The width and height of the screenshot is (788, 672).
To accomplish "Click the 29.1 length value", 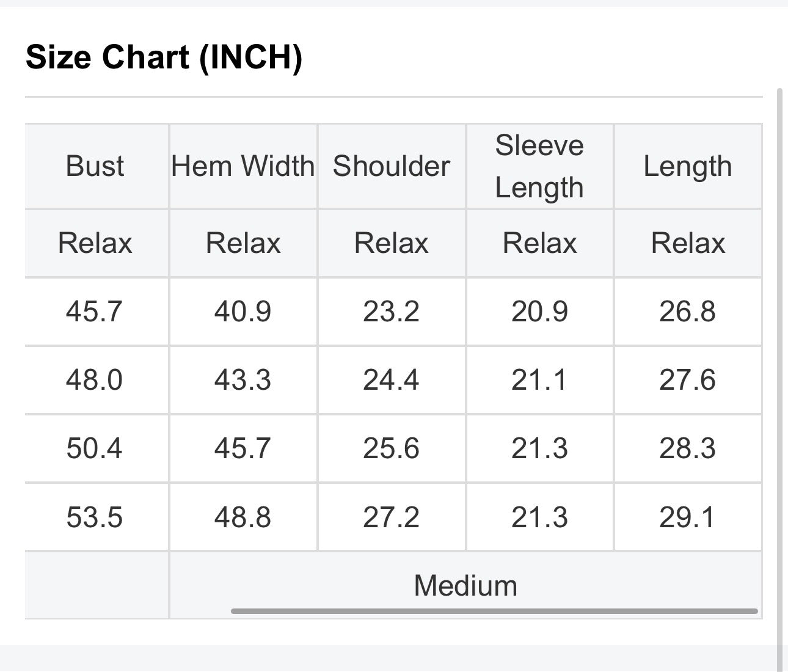I will (688, 517).
